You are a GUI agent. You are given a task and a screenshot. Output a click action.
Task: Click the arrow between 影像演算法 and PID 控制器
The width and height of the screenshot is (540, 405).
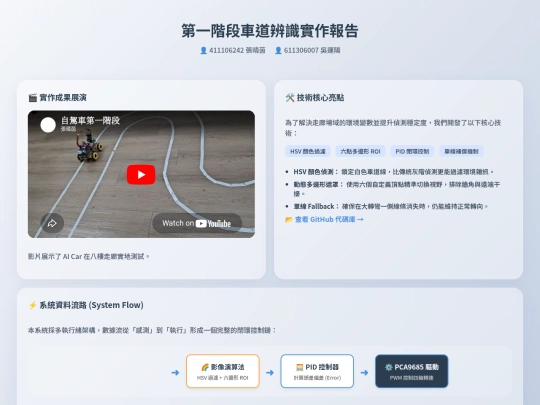[270, 373]
